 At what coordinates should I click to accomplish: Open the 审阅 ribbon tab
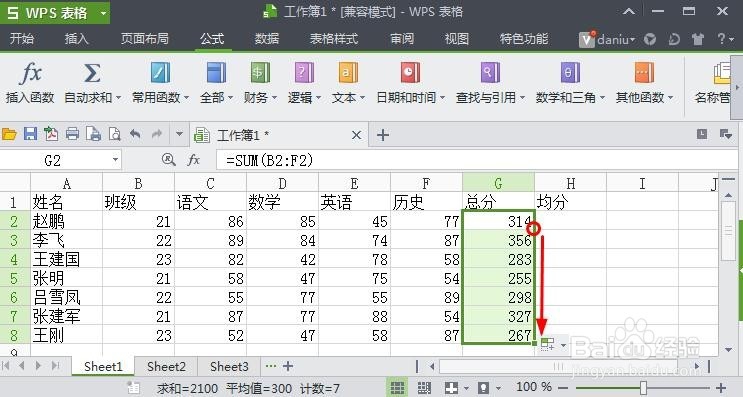coord(402,38)
